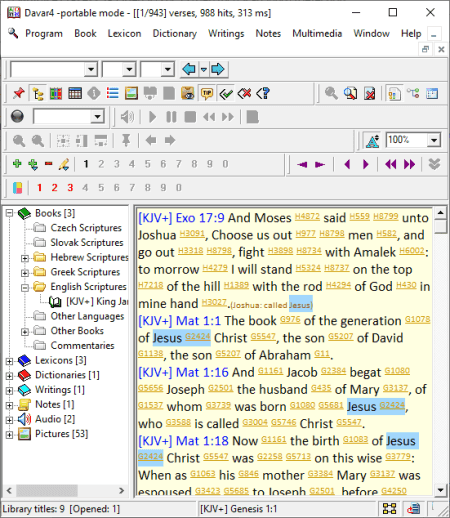Open the verse selection combo box
The image size is (450, 518).
tap(157, 69)
